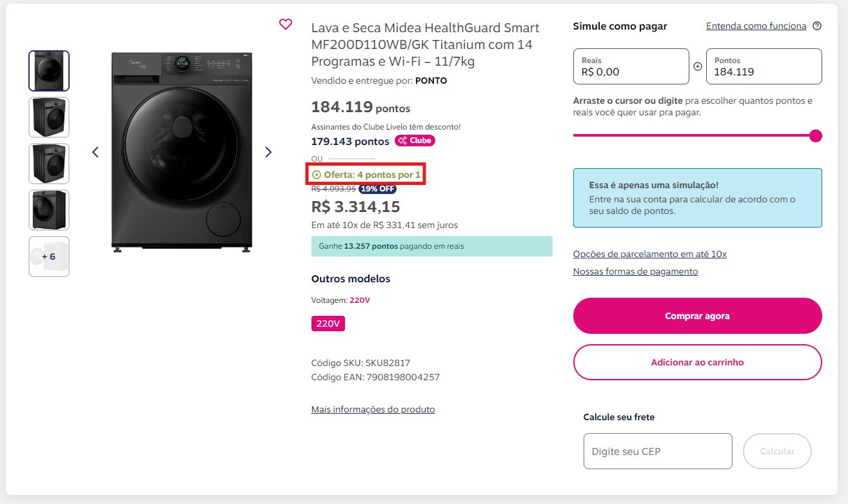This screenshot has height=504, width=848.
Task: Open Opções de parcelamento em até 10x
Action: (650, 254)
